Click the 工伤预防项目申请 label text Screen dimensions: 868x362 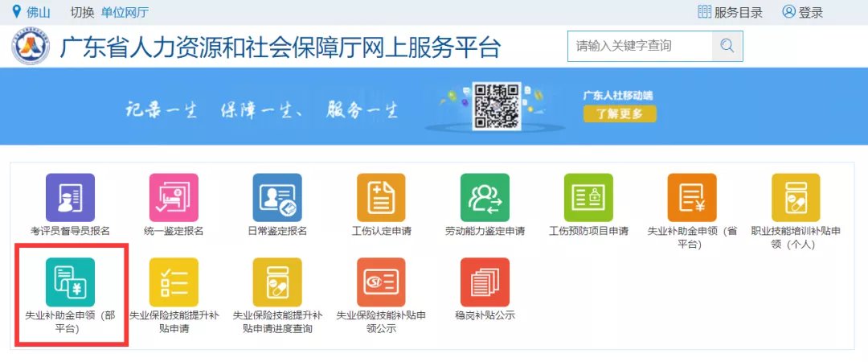[x=588, y=231]
